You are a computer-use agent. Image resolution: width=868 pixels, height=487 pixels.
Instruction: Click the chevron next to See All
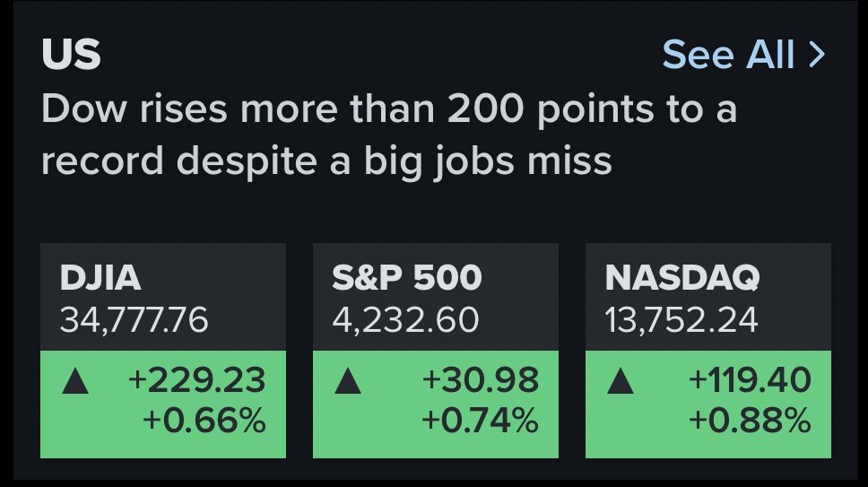817,55
